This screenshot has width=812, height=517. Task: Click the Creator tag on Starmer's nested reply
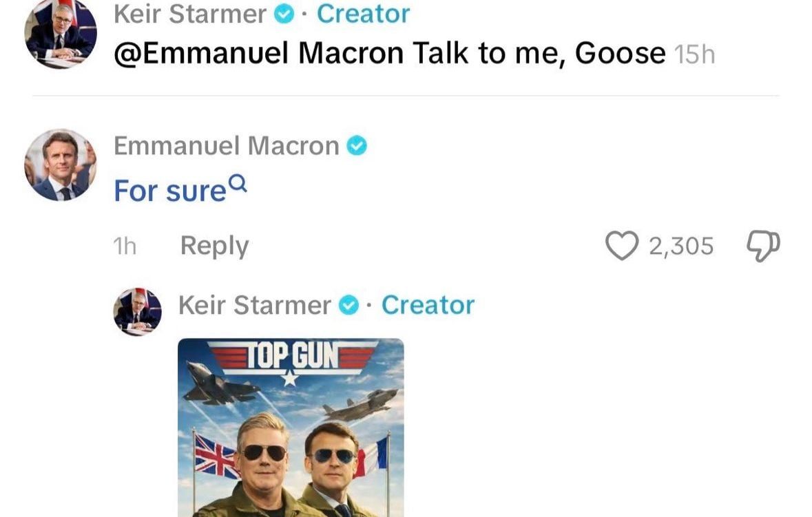click(x=427, y=304)
